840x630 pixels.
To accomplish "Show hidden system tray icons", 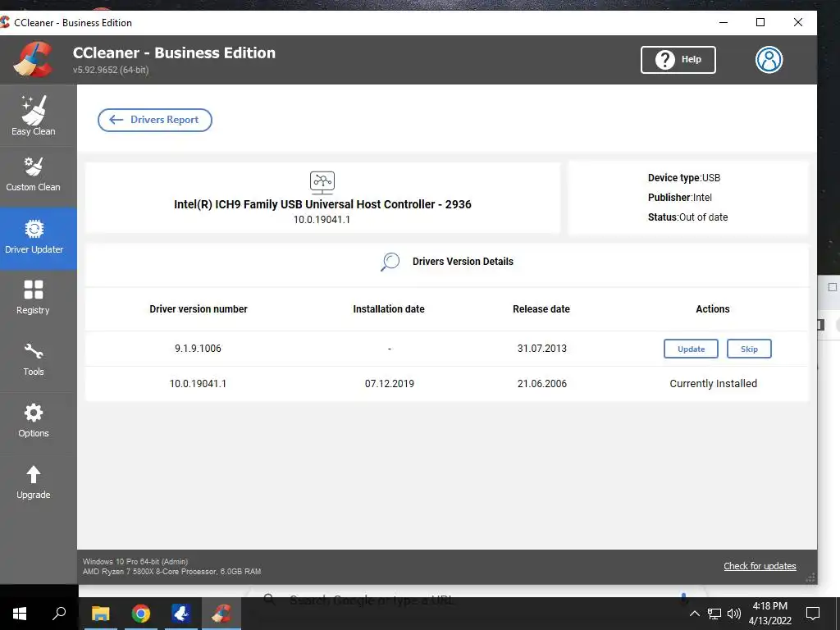I will click(x=694, y=614).
